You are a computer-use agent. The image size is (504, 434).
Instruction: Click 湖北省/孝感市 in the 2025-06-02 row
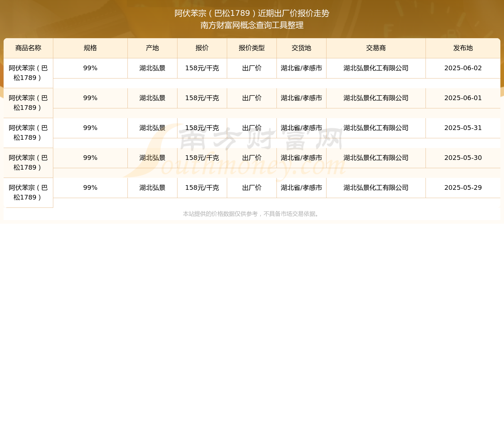301,68
